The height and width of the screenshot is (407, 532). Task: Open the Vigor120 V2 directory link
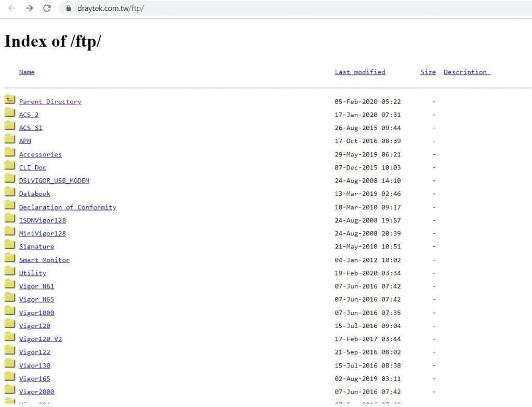pos(41,339)
